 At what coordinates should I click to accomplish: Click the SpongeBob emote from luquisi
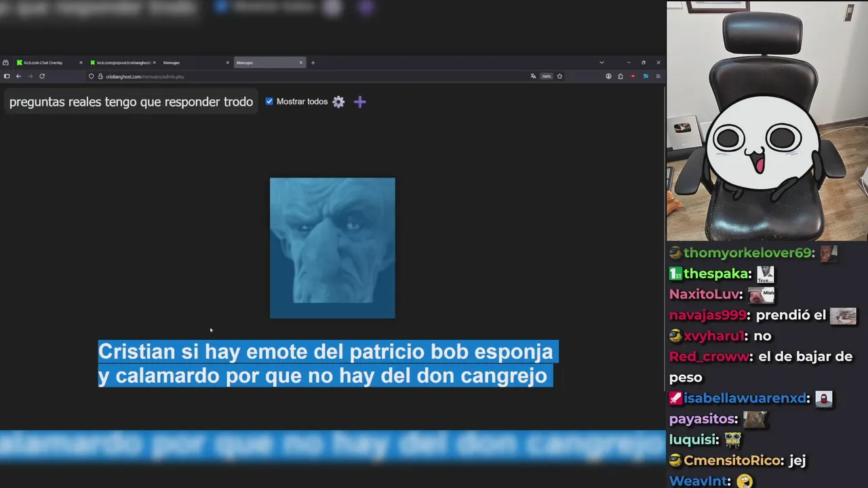tap(733, 440)
